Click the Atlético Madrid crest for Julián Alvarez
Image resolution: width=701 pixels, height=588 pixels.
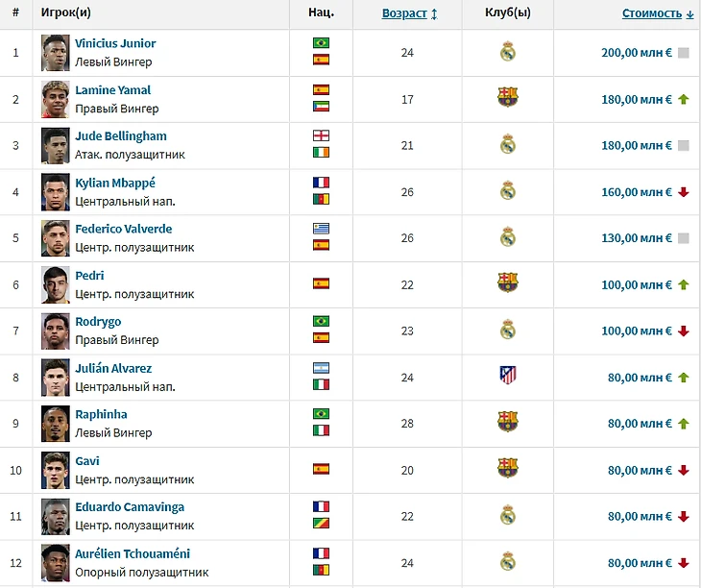(x=508, y=375)
